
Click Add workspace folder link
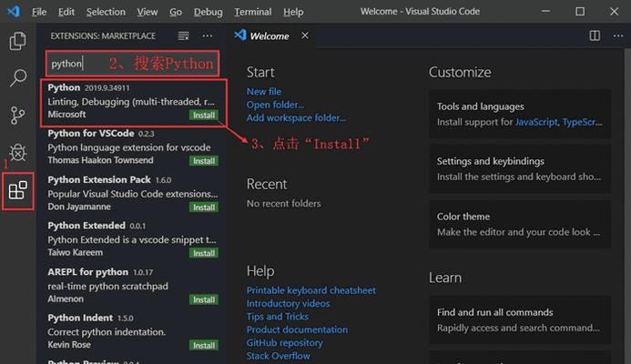tap(296, 118)
